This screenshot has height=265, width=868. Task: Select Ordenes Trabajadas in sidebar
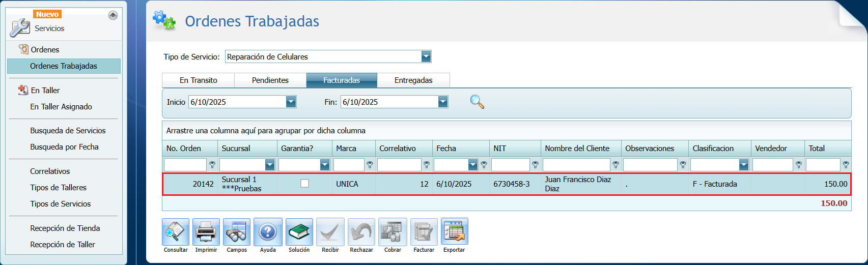(x=64, y=66)
